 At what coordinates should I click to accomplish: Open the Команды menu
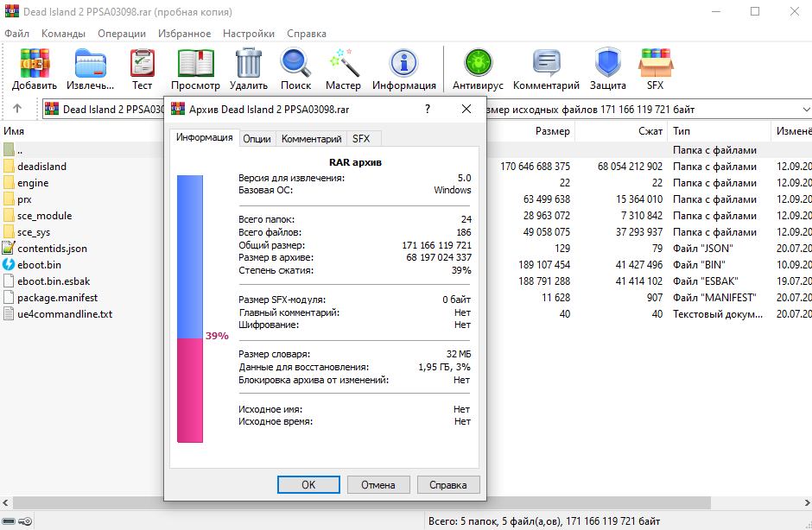[x=63, y=34]
